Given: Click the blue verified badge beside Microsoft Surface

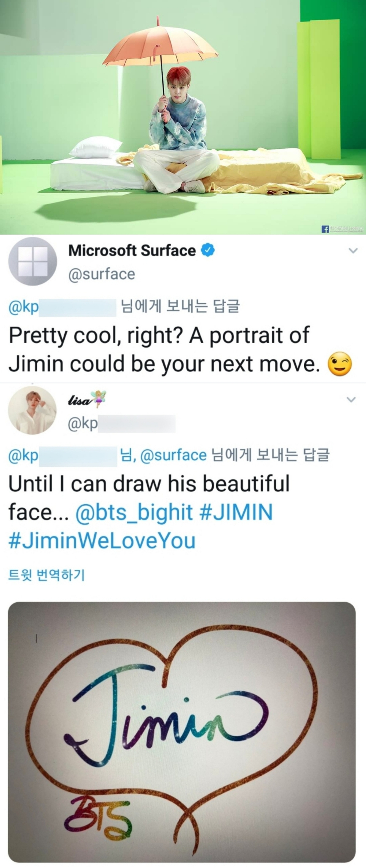Looking at the screenshot, I should tap(208, 250).
